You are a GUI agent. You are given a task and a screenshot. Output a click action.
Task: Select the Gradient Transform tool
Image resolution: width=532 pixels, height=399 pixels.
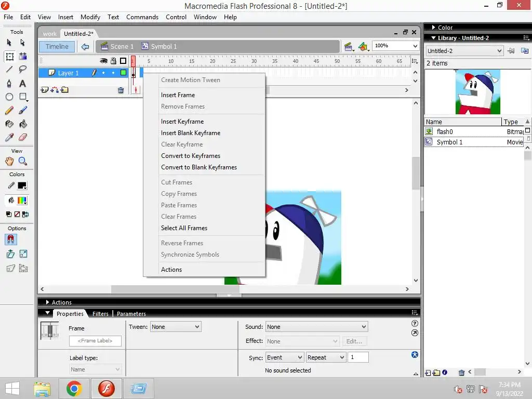tap(23, 56)
